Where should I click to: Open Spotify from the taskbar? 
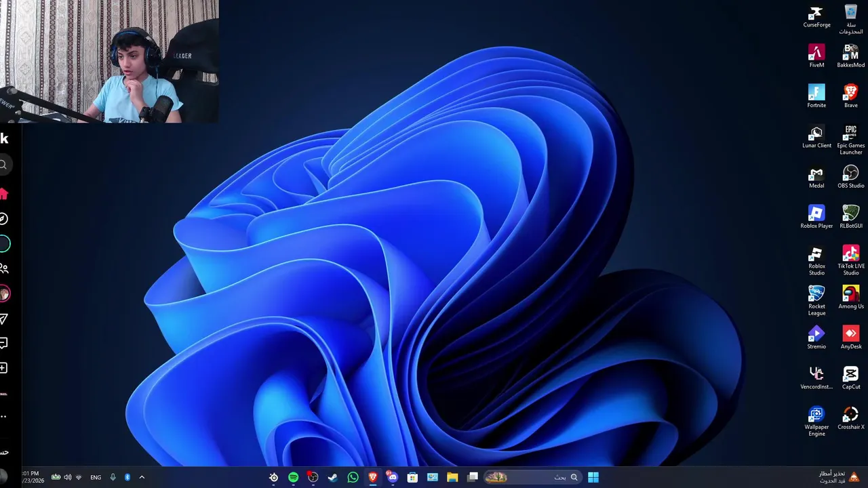click(x=293, y=477)
